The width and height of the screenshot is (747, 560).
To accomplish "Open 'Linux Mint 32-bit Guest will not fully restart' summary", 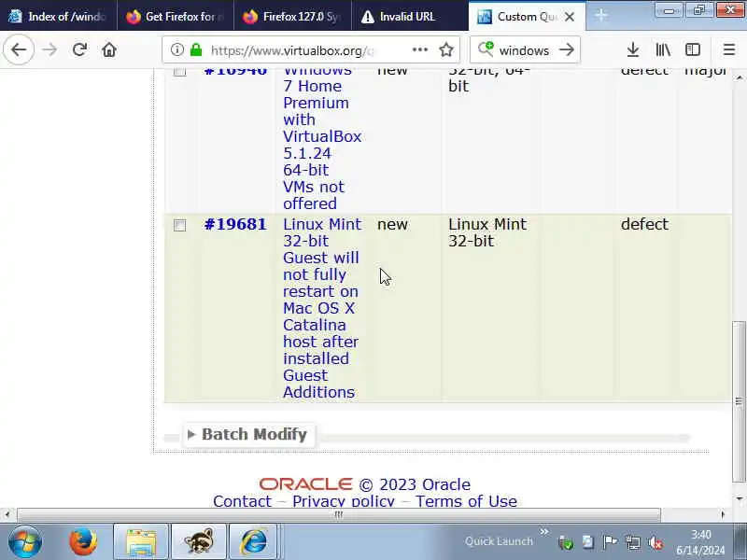I will pos(322,308).
